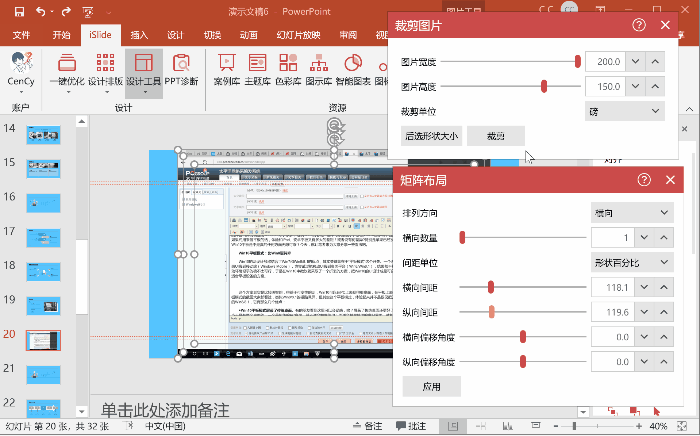Screen dimensions: 700x436
Task: Expand the 裁剪单位 dropdown
Action: tap(625, 111)
